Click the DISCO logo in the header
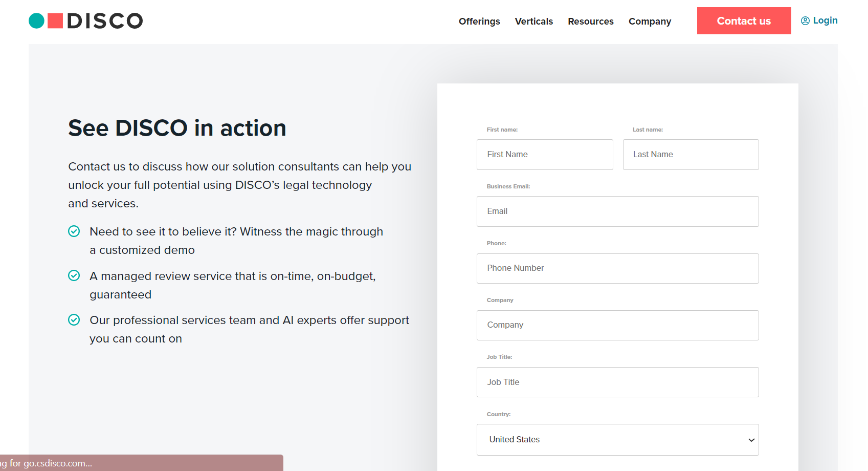Screen dimensions: 868x471 point(85,21)
